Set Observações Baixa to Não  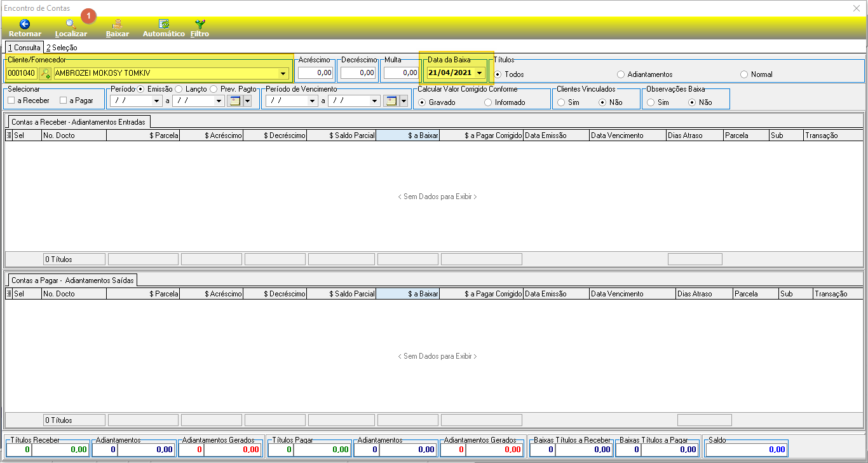point(693,102)
